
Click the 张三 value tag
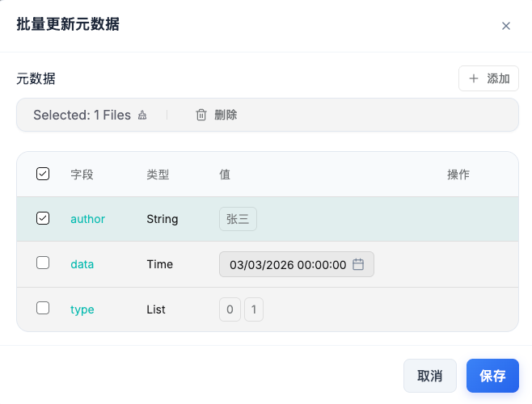(238, 219)
